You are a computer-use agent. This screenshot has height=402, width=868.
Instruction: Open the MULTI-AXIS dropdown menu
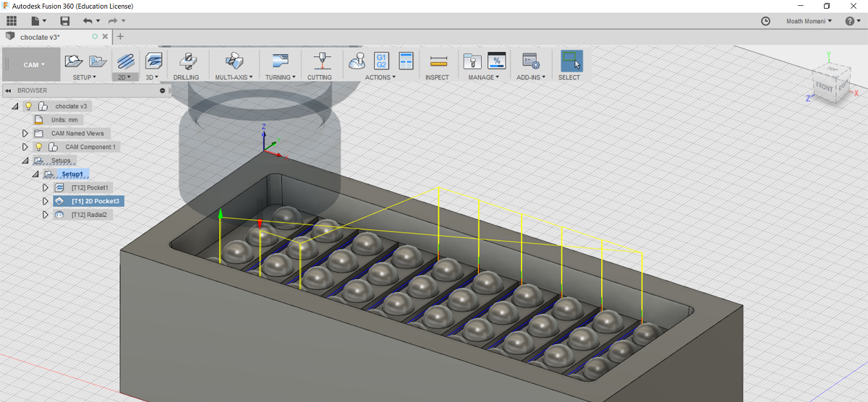point(234,77)
